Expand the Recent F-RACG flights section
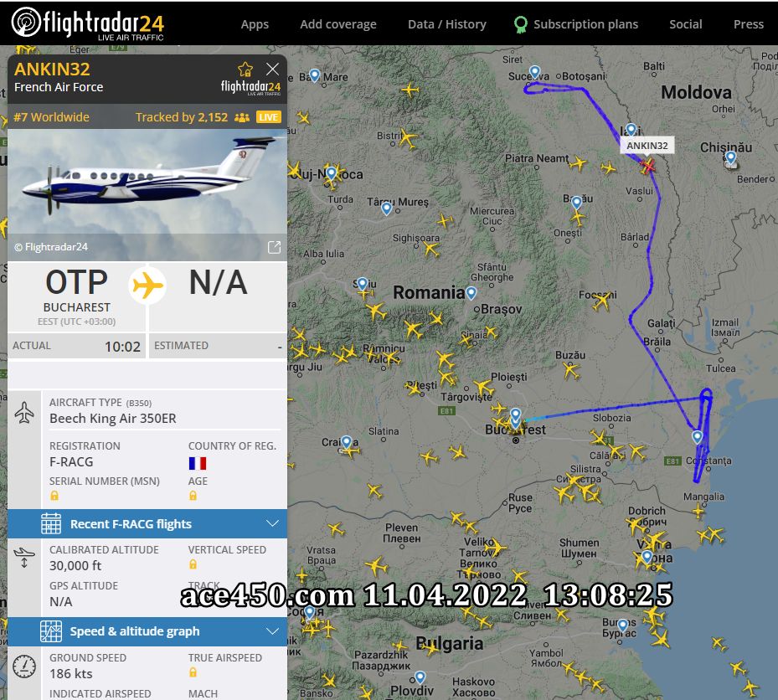This screenshot has width=778, height=700. click(x=147, y=524)
